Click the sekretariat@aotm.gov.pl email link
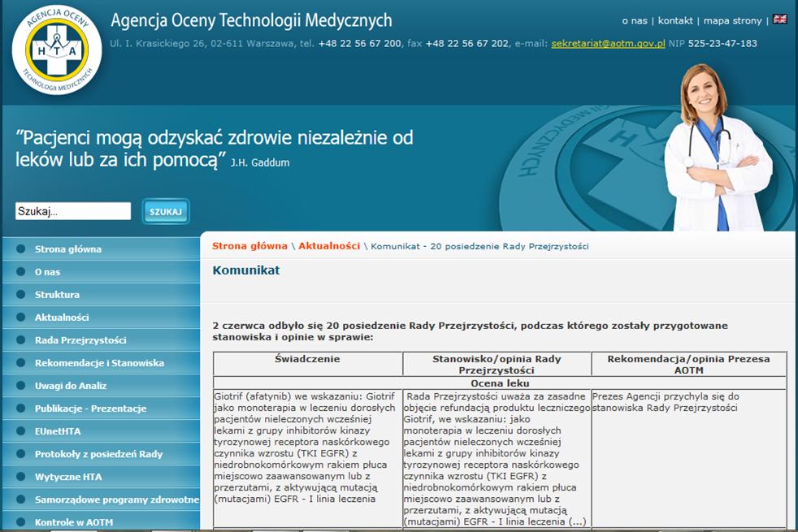 pos(608,44)
